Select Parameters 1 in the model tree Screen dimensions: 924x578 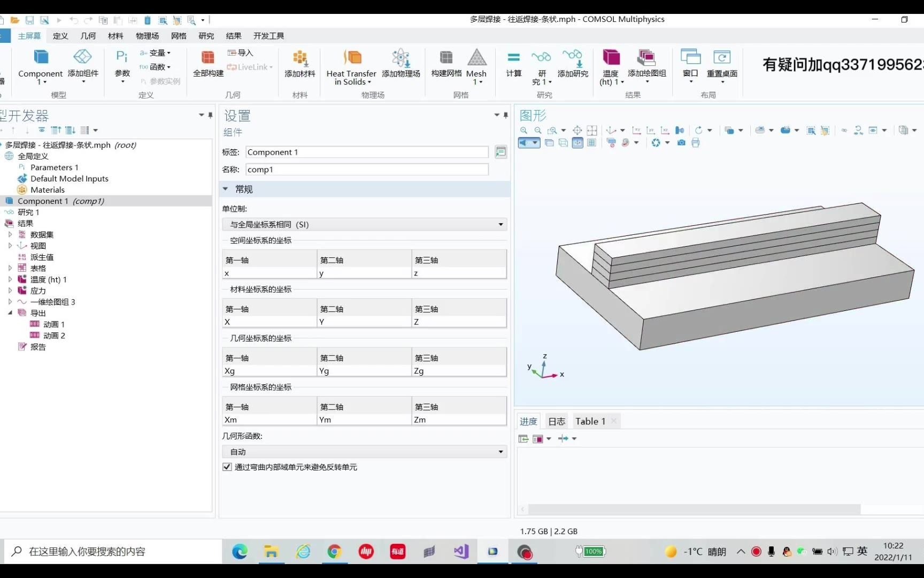coord(55,167)
